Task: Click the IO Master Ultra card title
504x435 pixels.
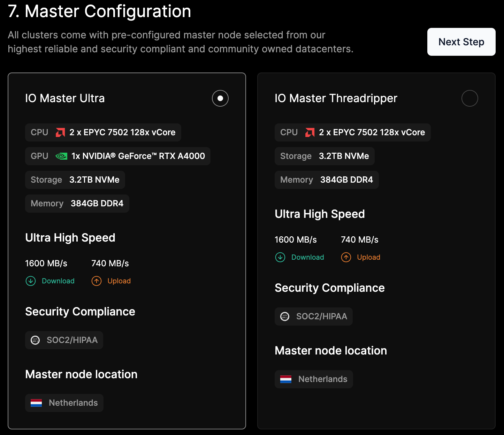Action: pyautogui.click(x=65, y=98)
